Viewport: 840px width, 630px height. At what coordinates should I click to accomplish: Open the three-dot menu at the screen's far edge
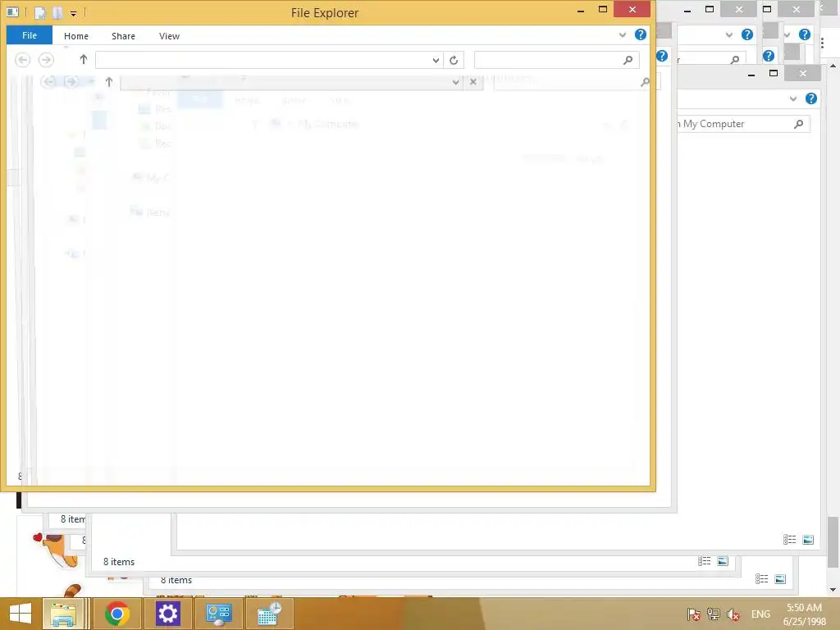pyautogui.click(x=822, y=43)
